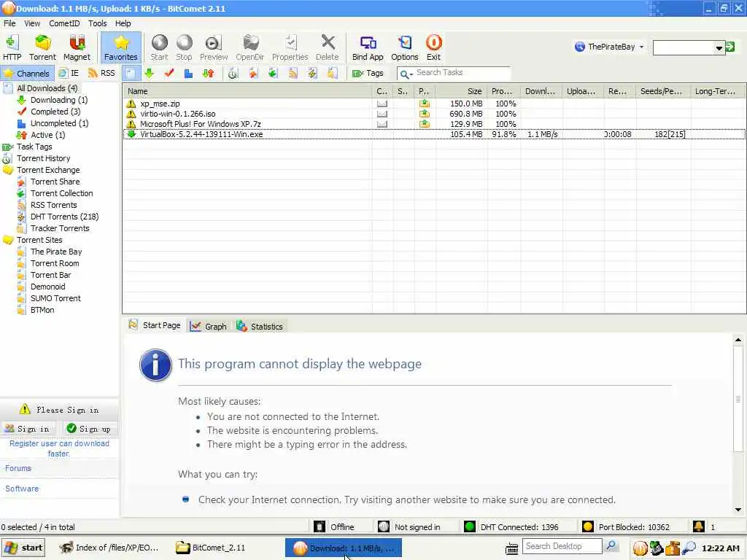This screenshot has width=747, height=560.
Task: Click the DHT Connected green status icon
Action: [469, 526]
